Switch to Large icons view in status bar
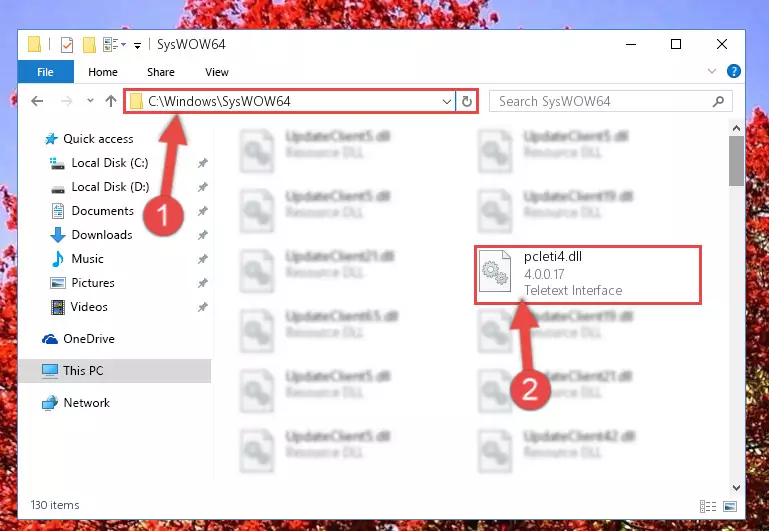This screenshot has height=531, width=769. [x=729, y=506]
